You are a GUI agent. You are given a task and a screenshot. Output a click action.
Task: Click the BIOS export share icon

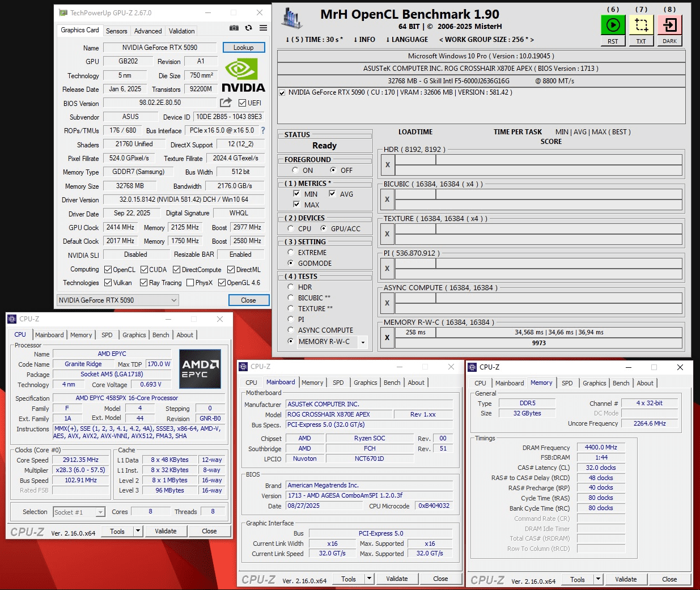pyautogui.click(x=226, y=102)
